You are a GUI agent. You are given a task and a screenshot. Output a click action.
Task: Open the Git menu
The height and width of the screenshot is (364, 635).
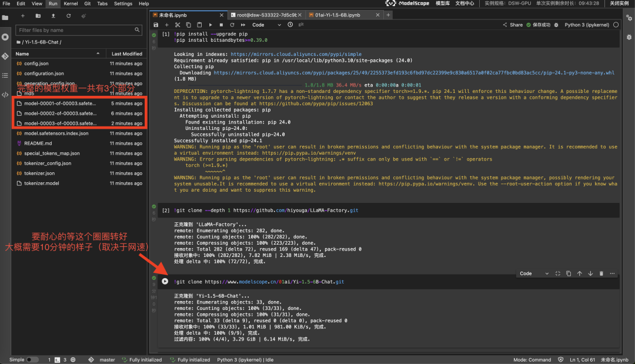(x=88, y=4)
